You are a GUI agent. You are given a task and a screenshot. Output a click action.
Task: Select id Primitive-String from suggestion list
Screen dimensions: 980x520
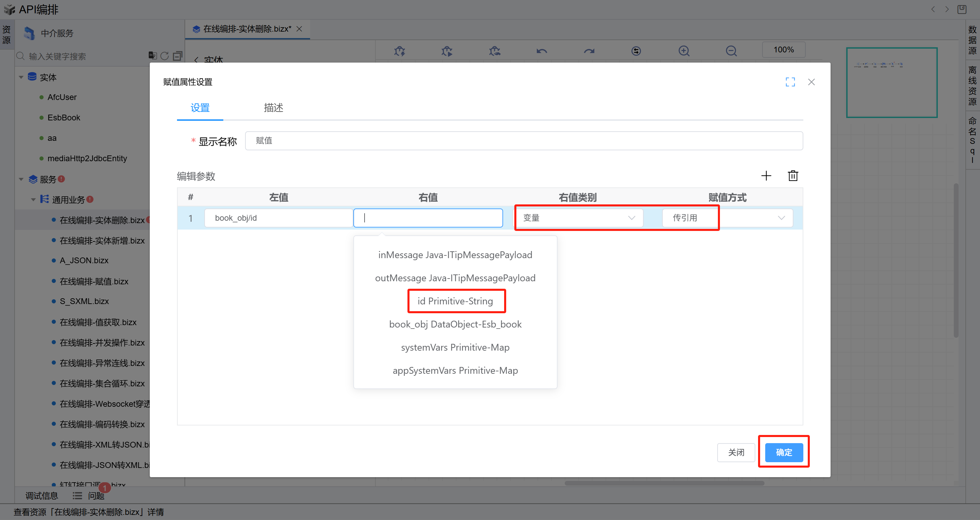click(455, 301)
